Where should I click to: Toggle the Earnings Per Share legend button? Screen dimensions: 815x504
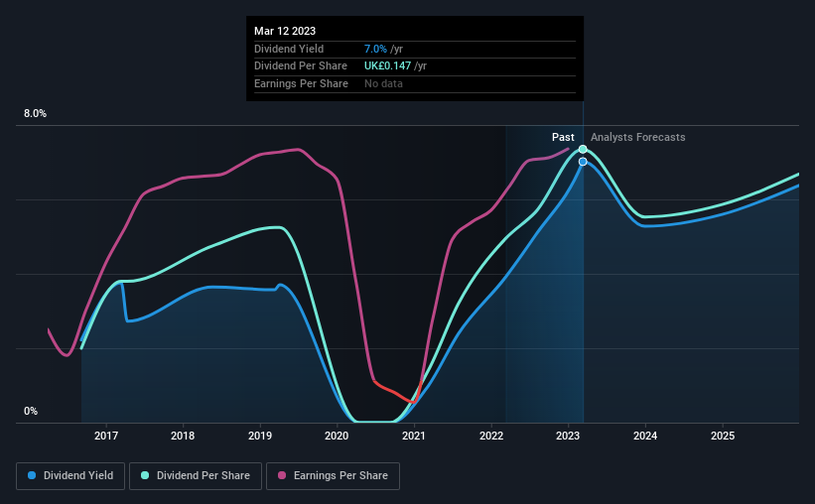[x=333, y=476]
